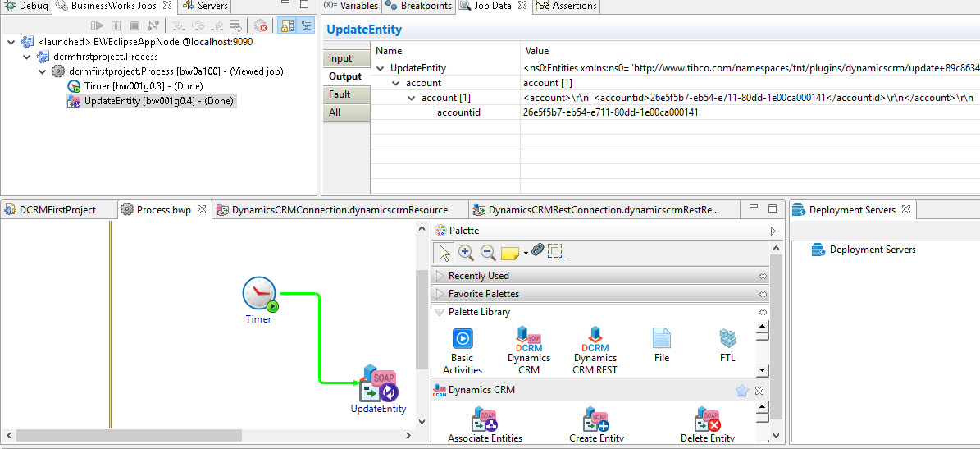The height and width of the screenshot is (449, 980).
Task: Click the Terminate (stop) job icon
Action: pyautogui.click(x=134, y=25)
